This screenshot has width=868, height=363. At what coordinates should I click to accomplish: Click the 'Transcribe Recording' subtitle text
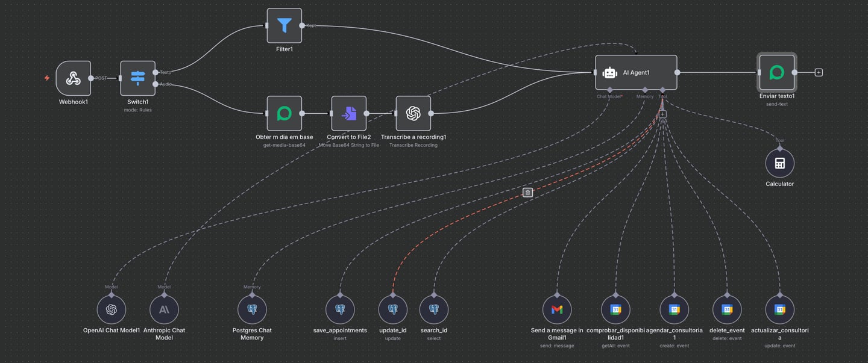[414, 145]
